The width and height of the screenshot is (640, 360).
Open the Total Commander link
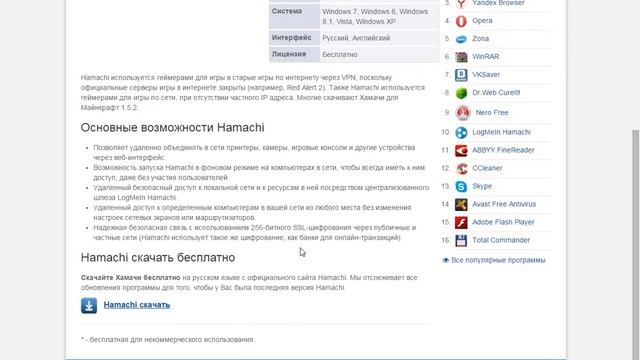501,240
